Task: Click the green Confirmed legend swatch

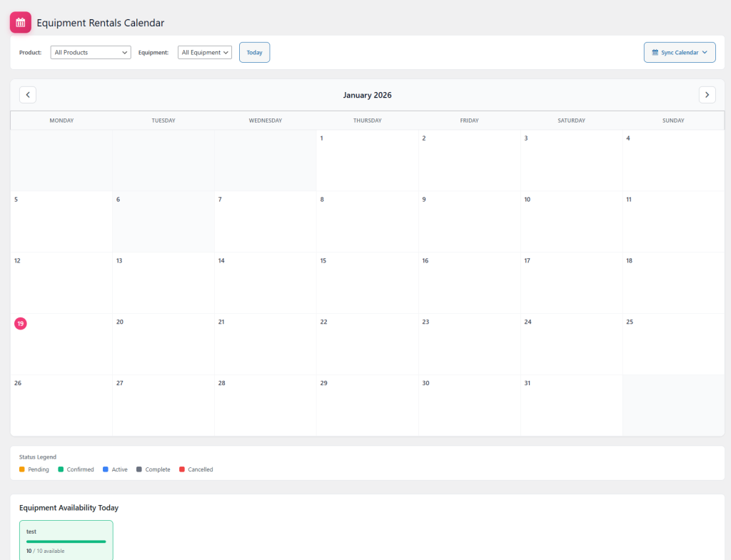Action: (61, 469)
